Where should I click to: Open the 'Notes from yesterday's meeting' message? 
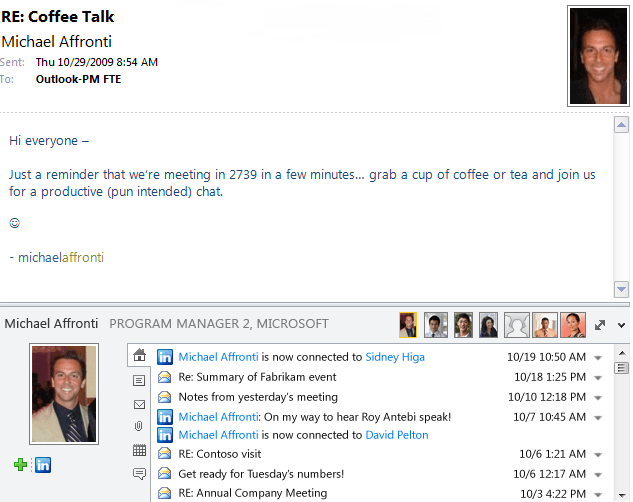pos(258,397)
